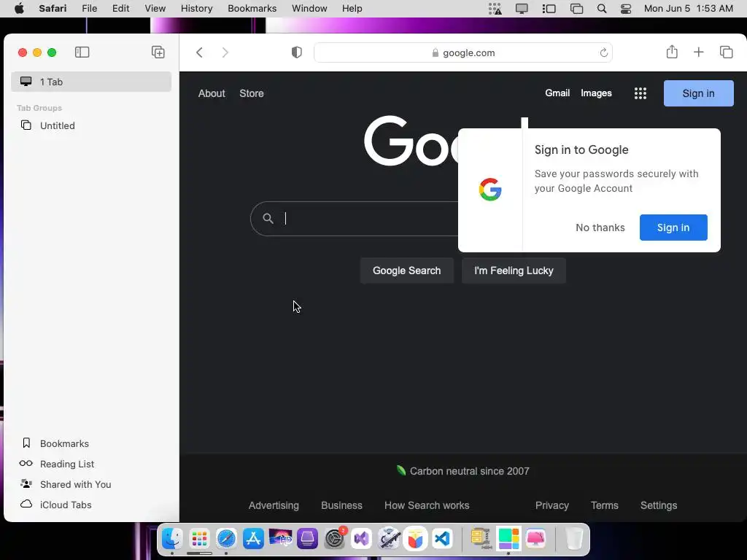Open the Google apps grid

pyautogui.click(x=640, y=93)
